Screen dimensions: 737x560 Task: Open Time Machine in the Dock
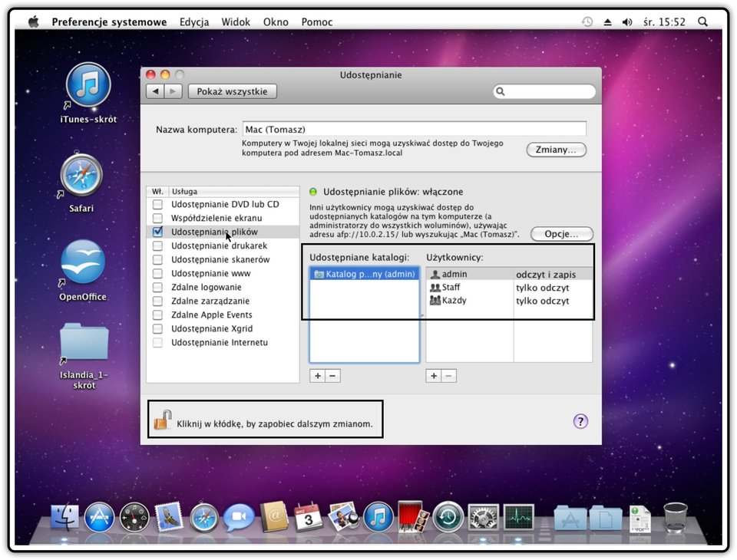click(x=448, y=517)
